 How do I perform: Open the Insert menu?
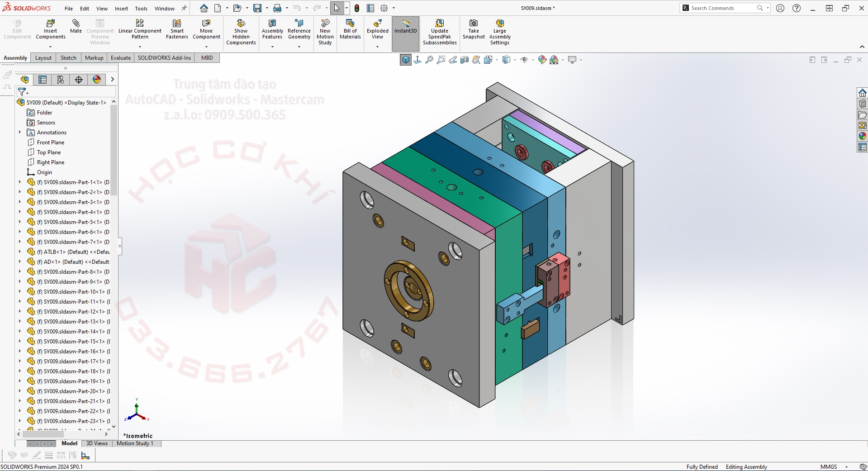[121, 9]
